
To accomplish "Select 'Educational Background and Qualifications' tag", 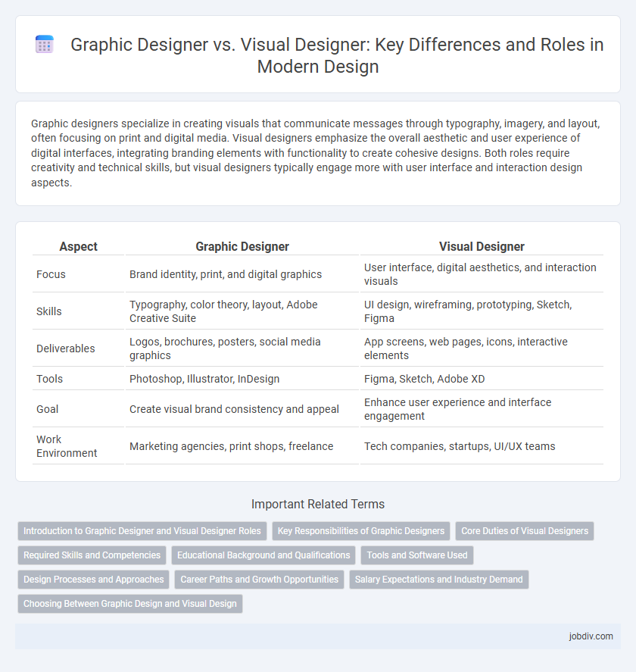I will tap(263, 555).
